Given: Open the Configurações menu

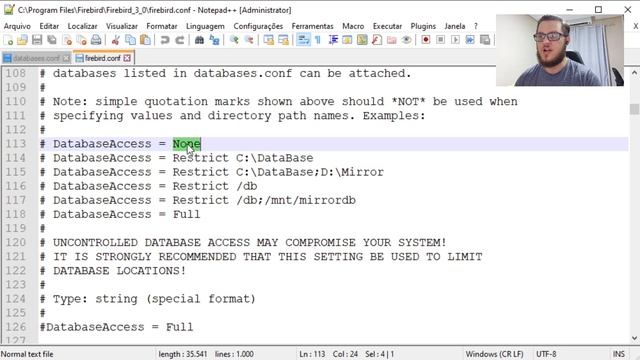Looking at the screenshot, I should point(258,26).
